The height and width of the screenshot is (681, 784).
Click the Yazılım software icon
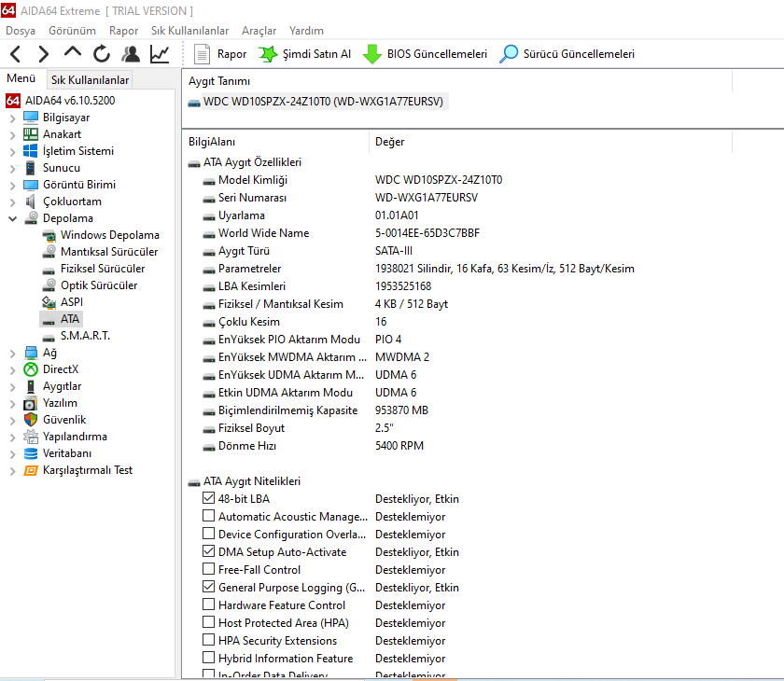[x=31, y=403]
